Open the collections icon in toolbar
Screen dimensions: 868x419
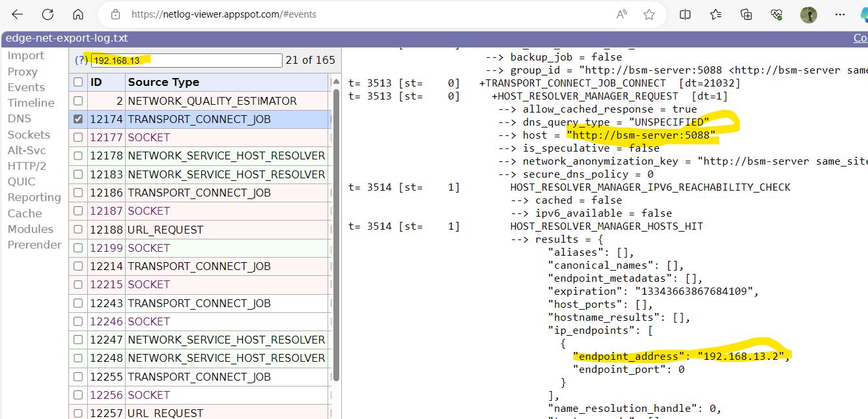(746, 14)
